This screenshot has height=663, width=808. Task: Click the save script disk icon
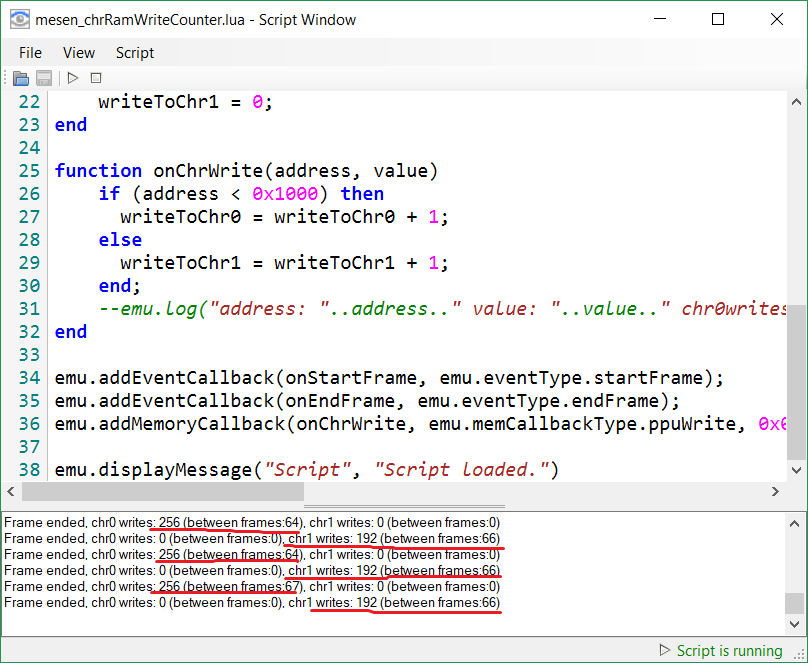pyautogui.click(x=44, y=78)
